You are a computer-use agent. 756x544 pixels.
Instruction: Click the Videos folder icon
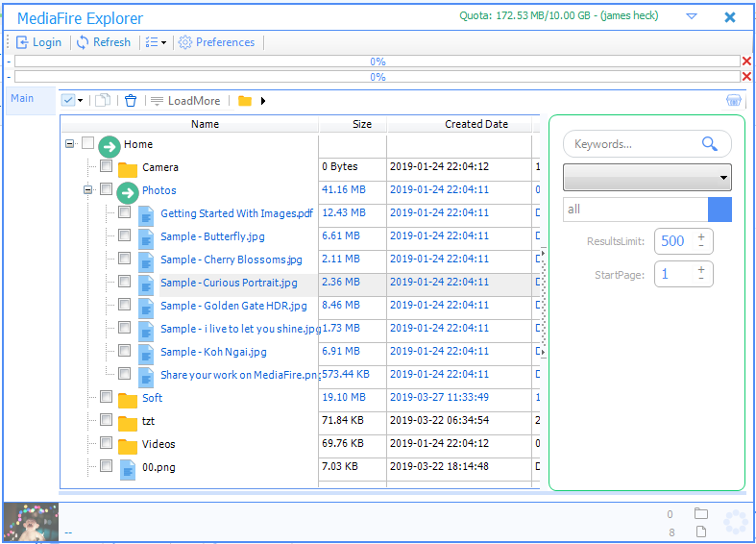[x=128, y=447]
